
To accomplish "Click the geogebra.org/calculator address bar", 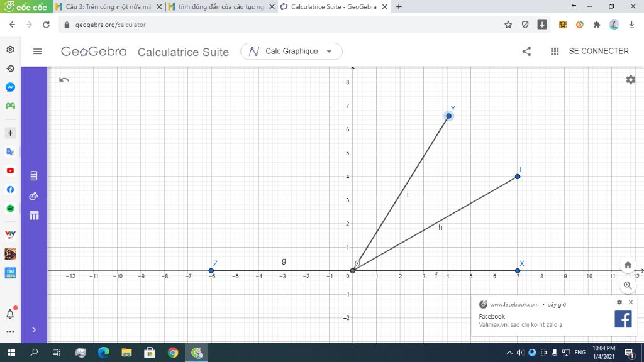I will [x=111, y=25].
